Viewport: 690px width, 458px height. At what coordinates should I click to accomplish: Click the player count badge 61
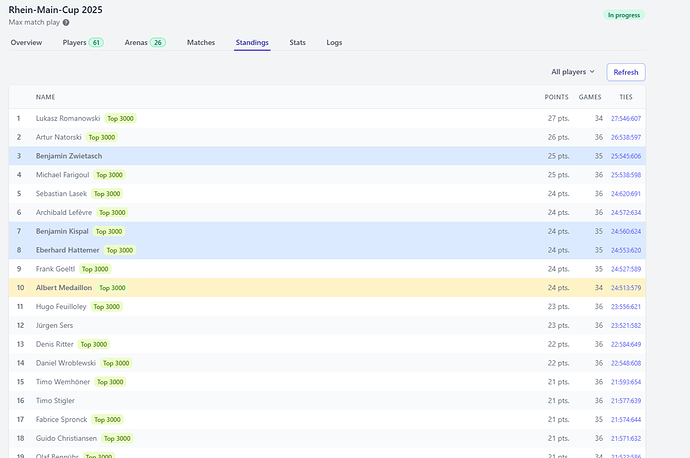pyautogui.click(x=96, y=43)
